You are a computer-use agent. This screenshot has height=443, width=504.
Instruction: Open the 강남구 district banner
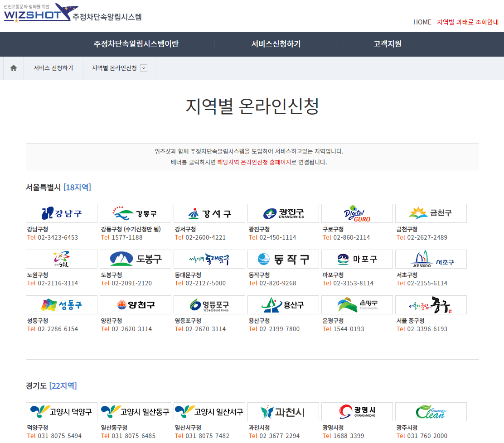coord(61,213)
